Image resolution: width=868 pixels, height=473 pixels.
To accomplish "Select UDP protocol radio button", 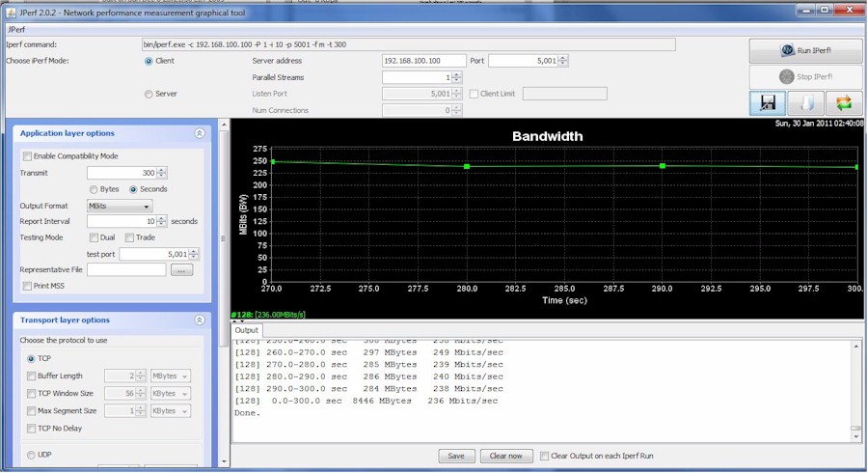I will [31, 455].
